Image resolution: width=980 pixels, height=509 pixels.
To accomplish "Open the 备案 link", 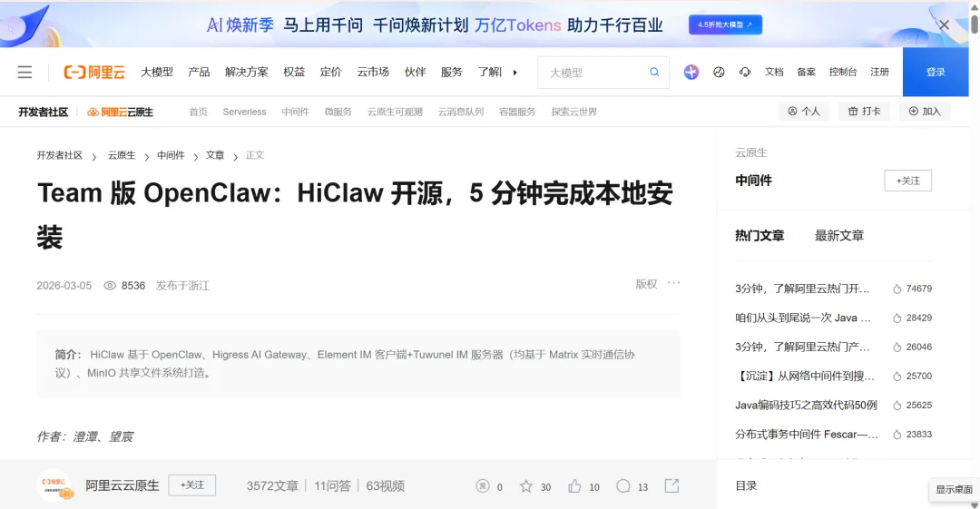I will [x=807, y=72].
